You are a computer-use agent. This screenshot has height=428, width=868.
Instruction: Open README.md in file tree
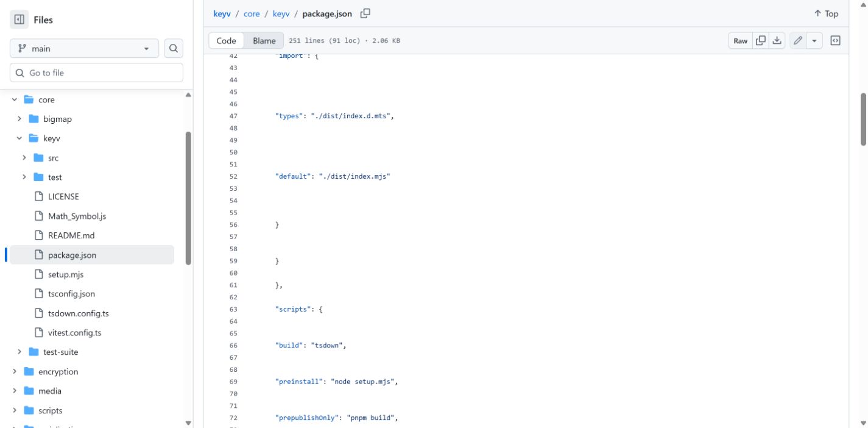(x=71, y=235)
